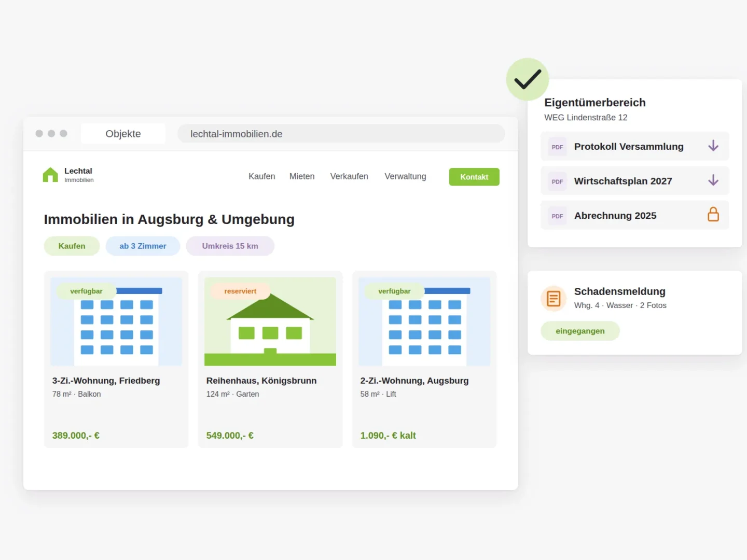Click the lechtal-immobilien.de address bar
The width and height of the screenshot is (747, 560).
[341, 134]
